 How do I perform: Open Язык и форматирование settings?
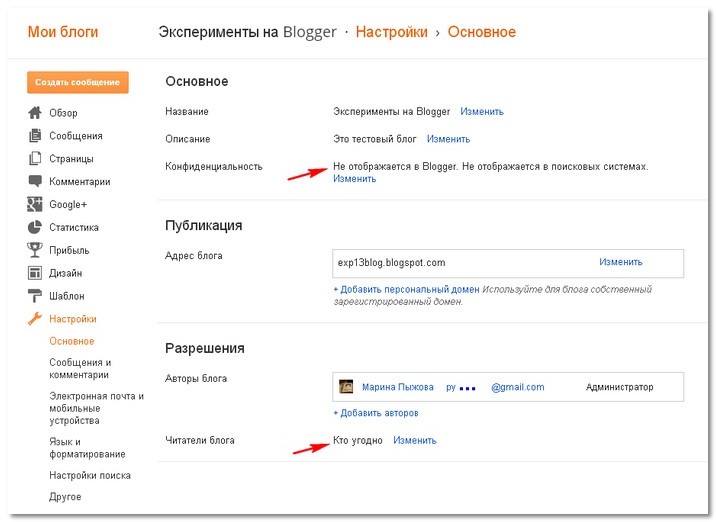[x=87, y=448]
